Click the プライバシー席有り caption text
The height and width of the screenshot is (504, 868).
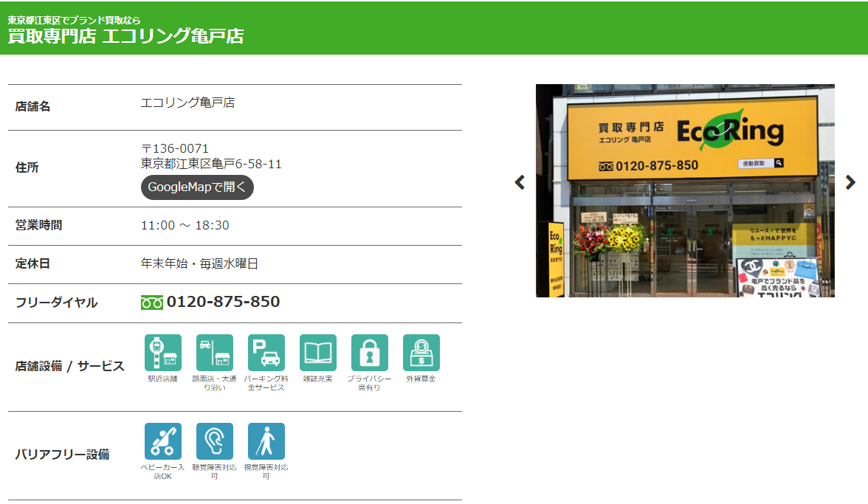tap(370, 384)
